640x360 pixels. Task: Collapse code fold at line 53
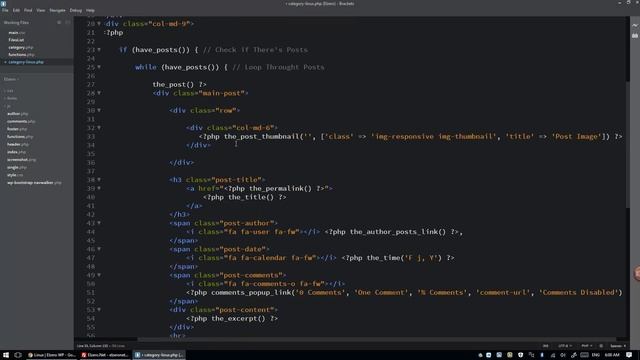[99, 310]
